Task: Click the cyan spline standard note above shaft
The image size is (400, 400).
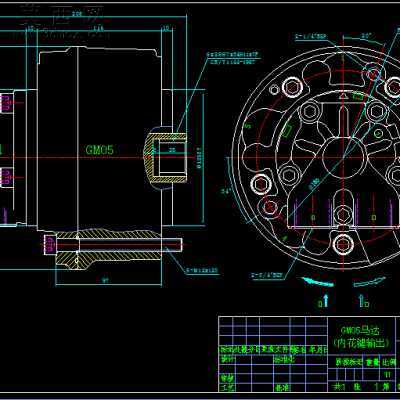Action: [x=232, y=58]
